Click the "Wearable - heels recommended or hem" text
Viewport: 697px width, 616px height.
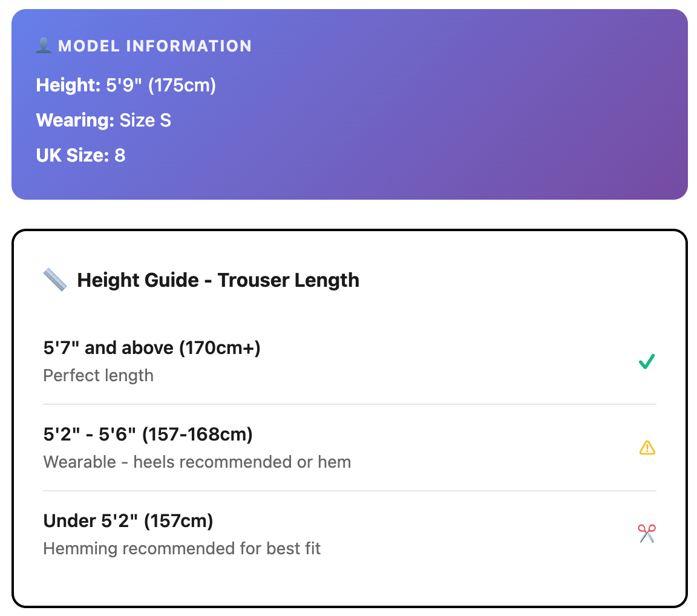(197, 462)
